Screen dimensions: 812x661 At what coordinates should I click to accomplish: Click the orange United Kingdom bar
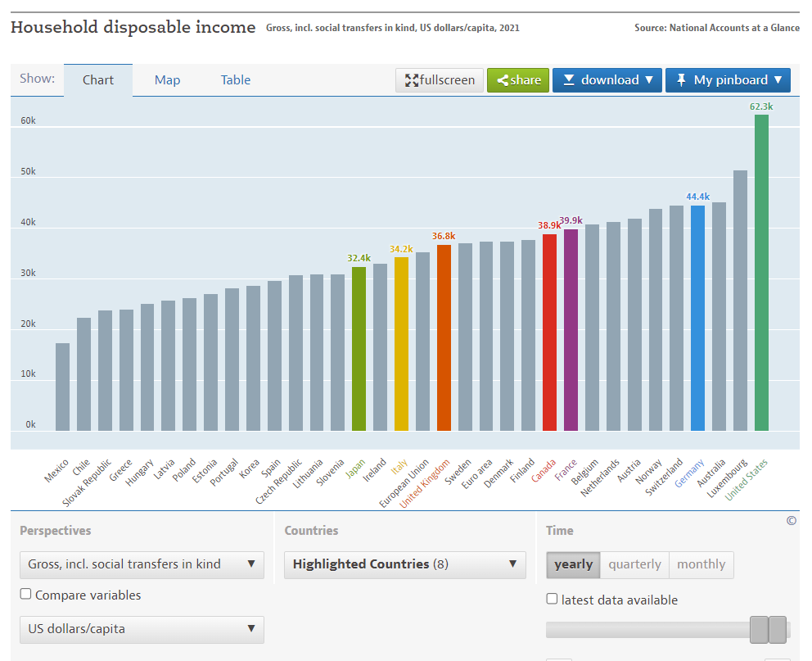coord(444,337)
